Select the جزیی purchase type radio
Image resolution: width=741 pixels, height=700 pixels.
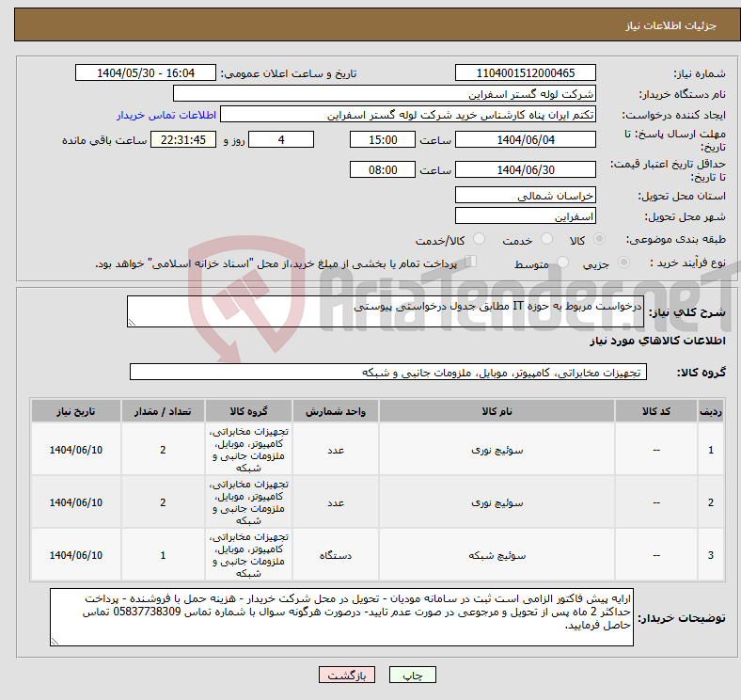pos(623,262)
